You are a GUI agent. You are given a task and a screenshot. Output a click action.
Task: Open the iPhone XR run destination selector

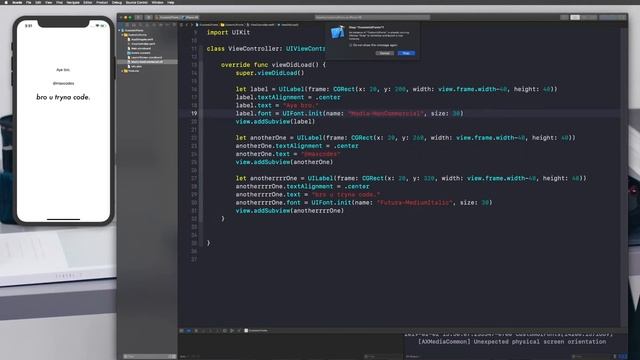(x=190, y=18)
